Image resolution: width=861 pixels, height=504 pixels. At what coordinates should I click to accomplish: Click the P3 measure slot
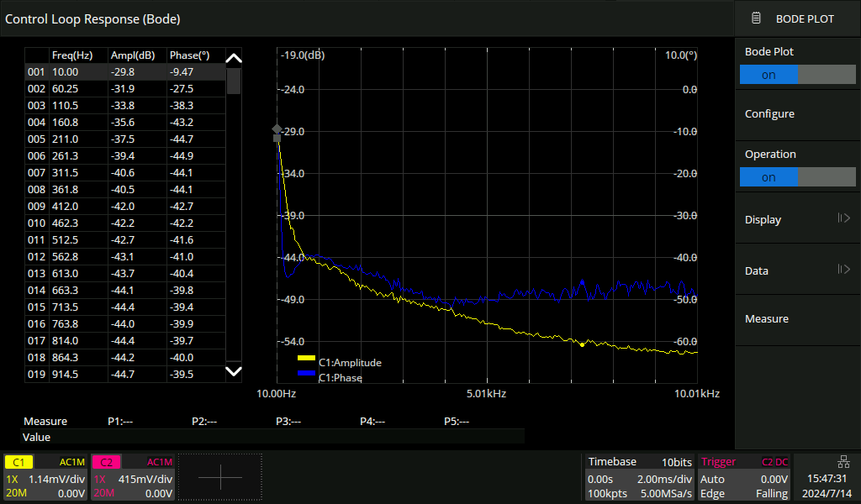[288, 421]
